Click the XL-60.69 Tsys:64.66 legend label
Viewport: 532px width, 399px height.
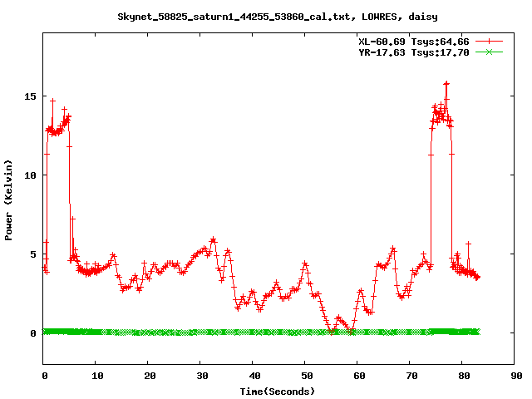pos(414,42)
